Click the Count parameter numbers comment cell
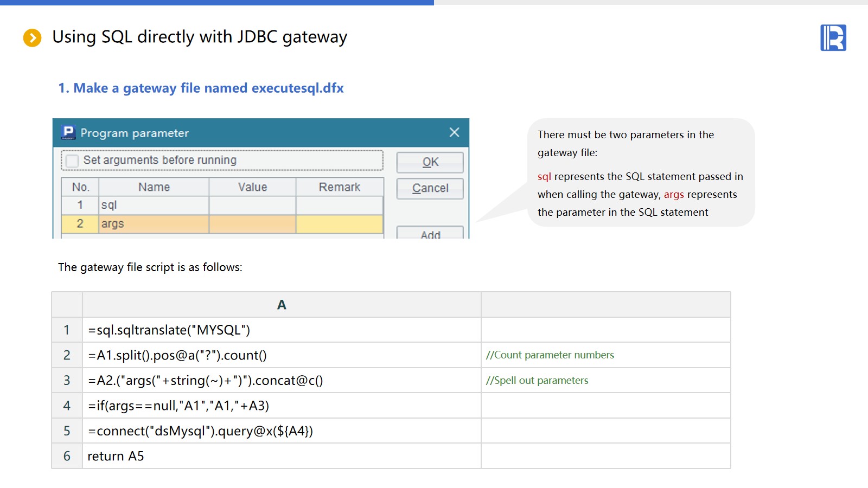868x488 pixels. pos(605,355)
